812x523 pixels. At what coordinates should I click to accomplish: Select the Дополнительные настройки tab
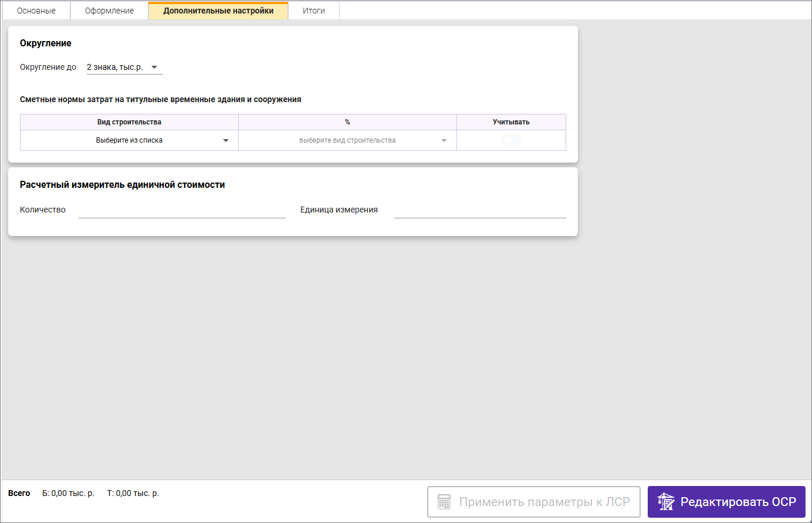tap(218, 11)
